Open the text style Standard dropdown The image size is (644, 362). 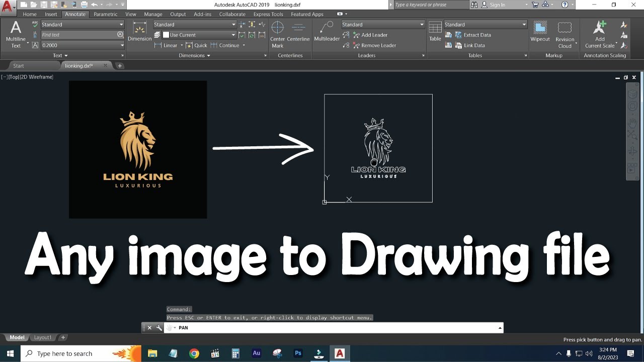(x=83, y=25)
